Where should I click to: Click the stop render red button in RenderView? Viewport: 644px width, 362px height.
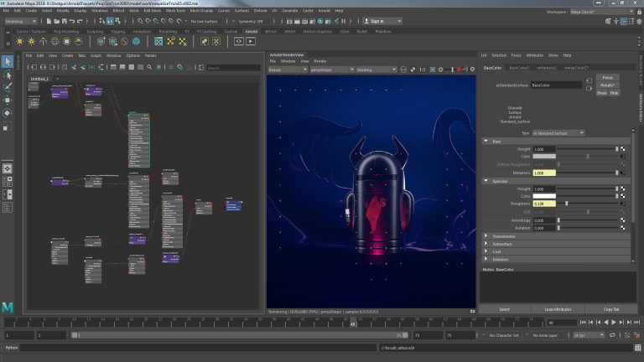point(459,70)
